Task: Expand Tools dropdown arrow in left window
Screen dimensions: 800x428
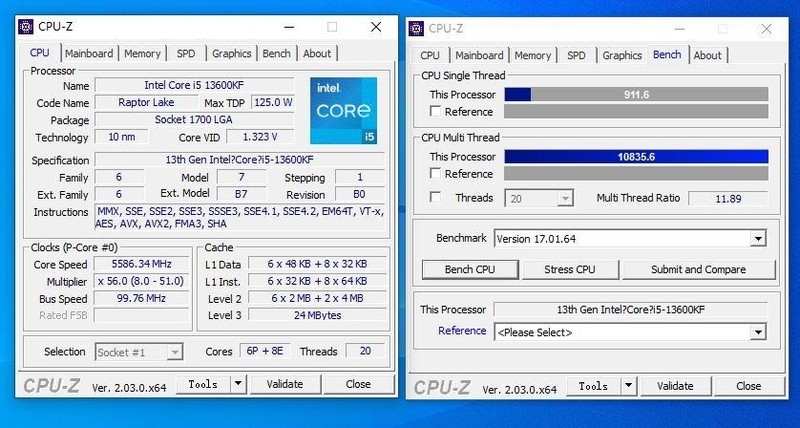Action: (238, 384)
